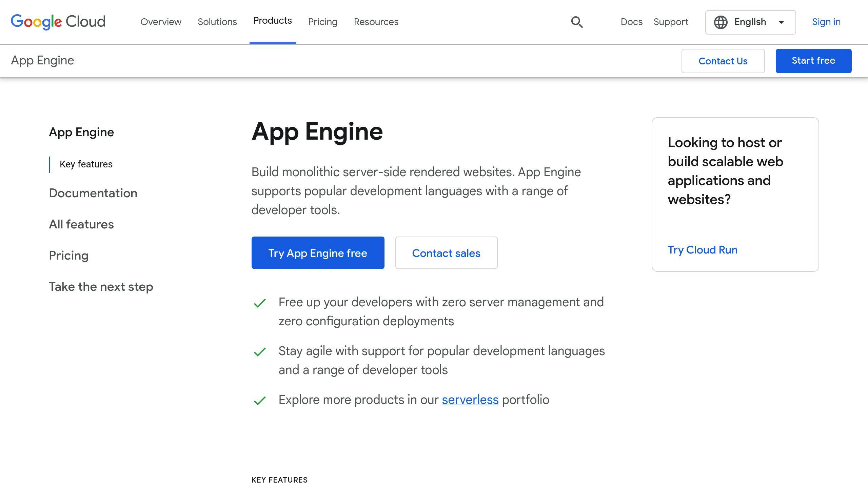868x488 pixels.
Task: Click the App Engine main page heading
Action: point(317,131)
